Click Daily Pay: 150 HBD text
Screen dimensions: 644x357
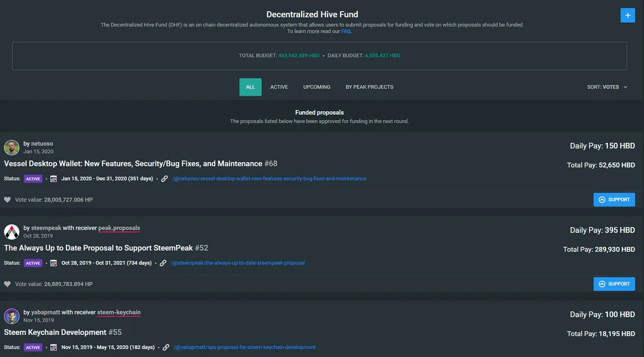(602, 146)
